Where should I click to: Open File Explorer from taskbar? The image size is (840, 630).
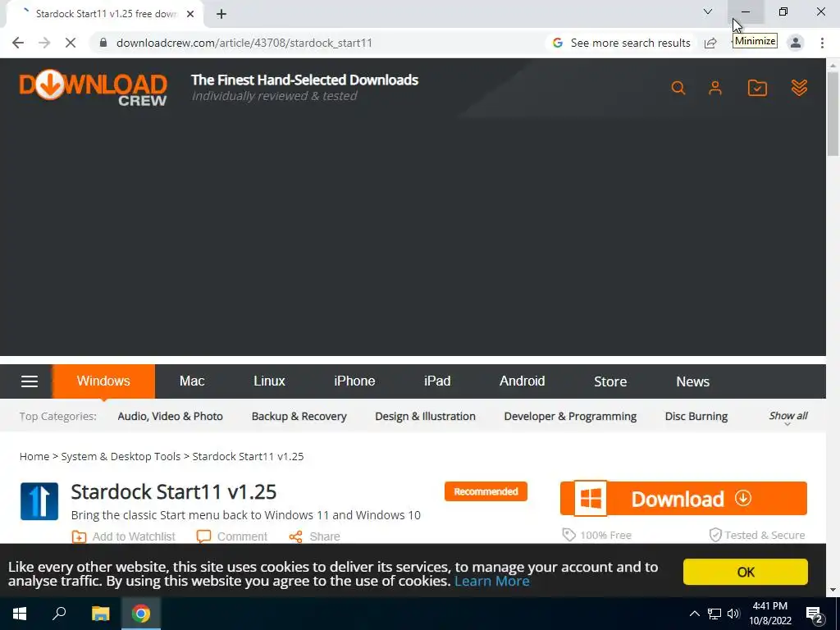(100, 614)
